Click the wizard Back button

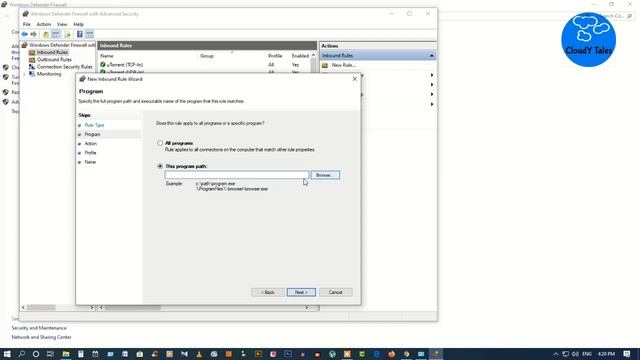point(268,292)
